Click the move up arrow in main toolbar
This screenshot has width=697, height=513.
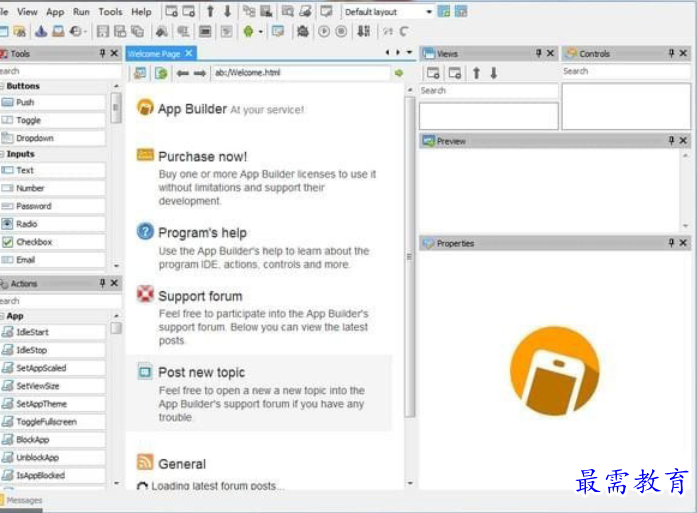pyautogui.click(x=210, y=11)
